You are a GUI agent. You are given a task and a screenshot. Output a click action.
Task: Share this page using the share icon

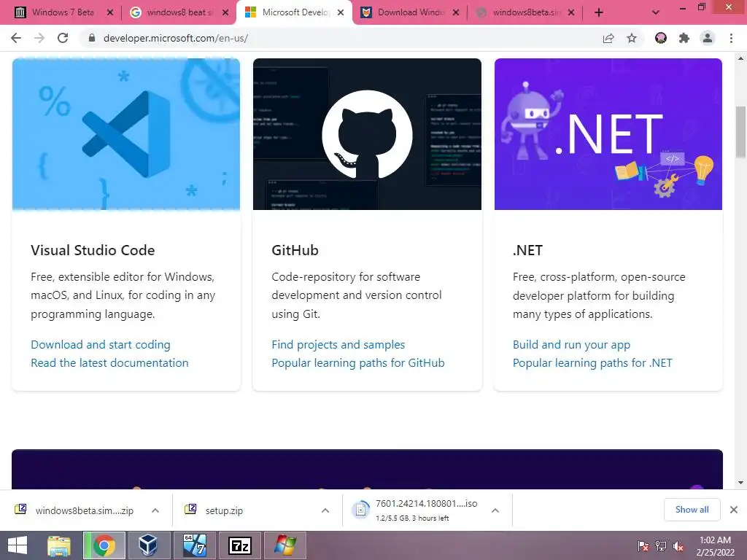pyautogui.click(x=608, y=38)
